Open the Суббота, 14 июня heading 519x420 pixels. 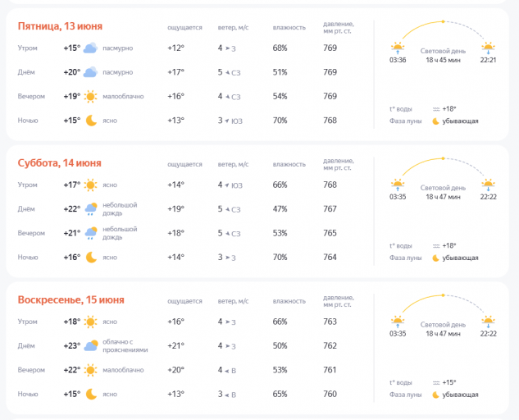click(x=60, y=162)
